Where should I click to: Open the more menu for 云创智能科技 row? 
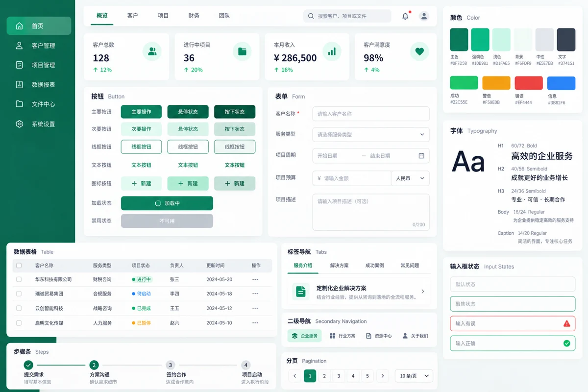(x=255, y=308)
